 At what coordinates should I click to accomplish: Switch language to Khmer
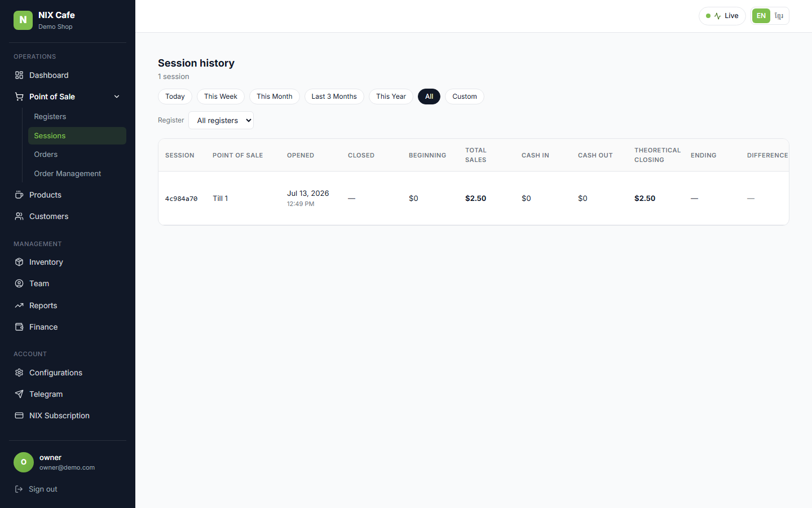(x=779, y=16)
